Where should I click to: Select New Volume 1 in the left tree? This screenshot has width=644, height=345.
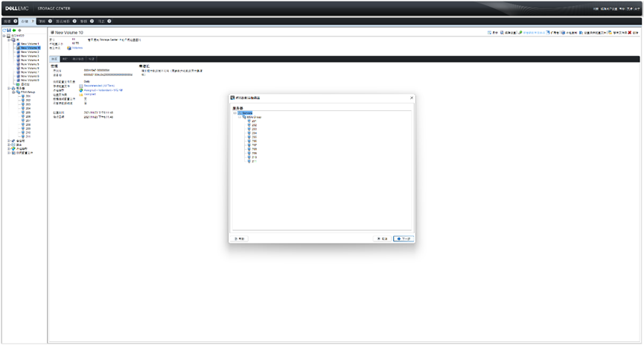pos(30,44)
